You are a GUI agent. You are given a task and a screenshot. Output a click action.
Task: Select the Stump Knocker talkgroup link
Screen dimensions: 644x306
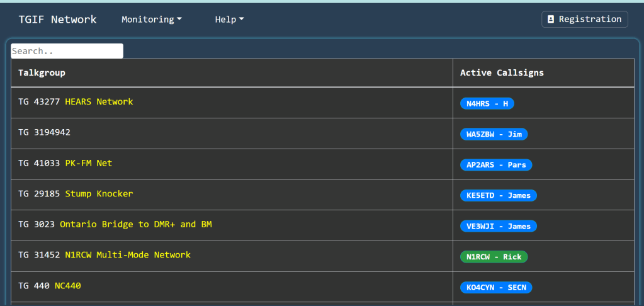point(99,194)
